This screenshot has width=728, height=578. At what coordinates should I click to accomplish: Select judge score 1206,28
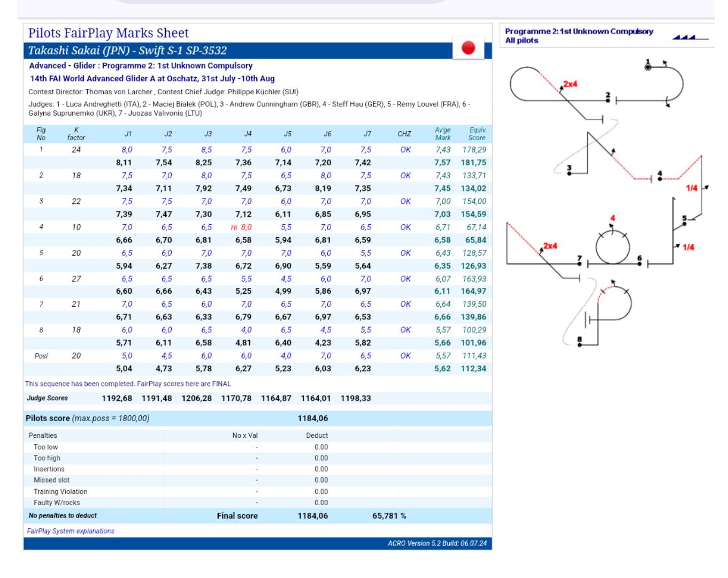(196, 398)
